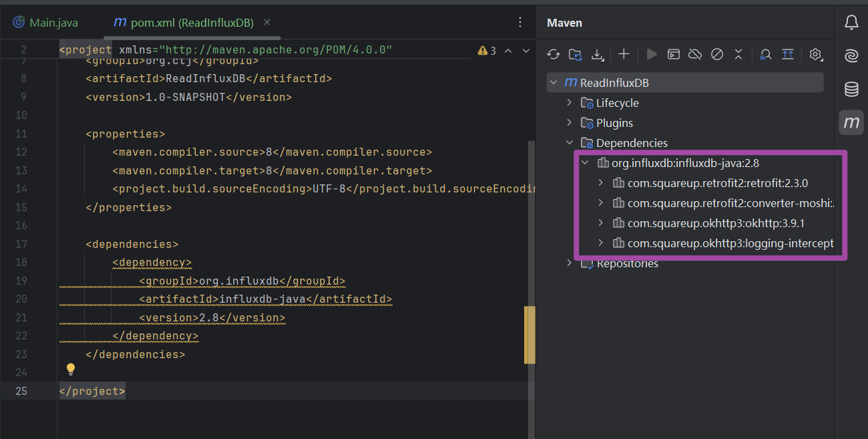Viewport: 868px width, 439px height.
Task: Go to next highlighted problem arrow
Action: 525,50
